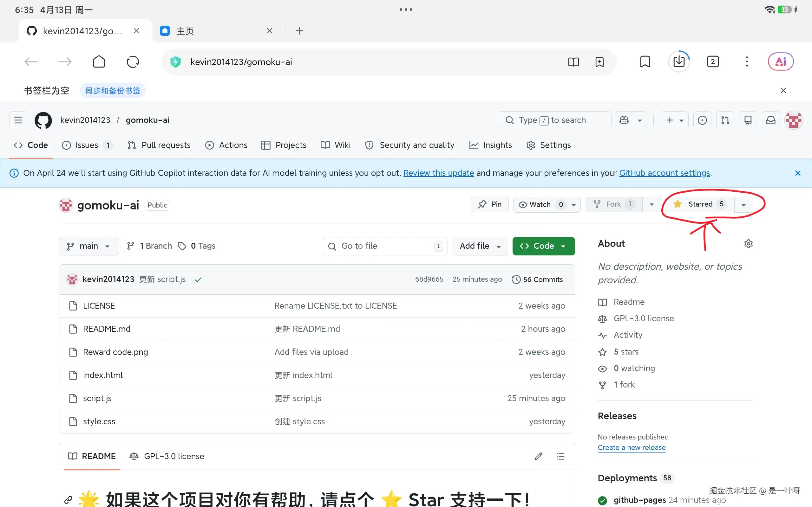Click the About section settings gear icon
This screenshot has width=812, height=507.
(x=749, y=244)
